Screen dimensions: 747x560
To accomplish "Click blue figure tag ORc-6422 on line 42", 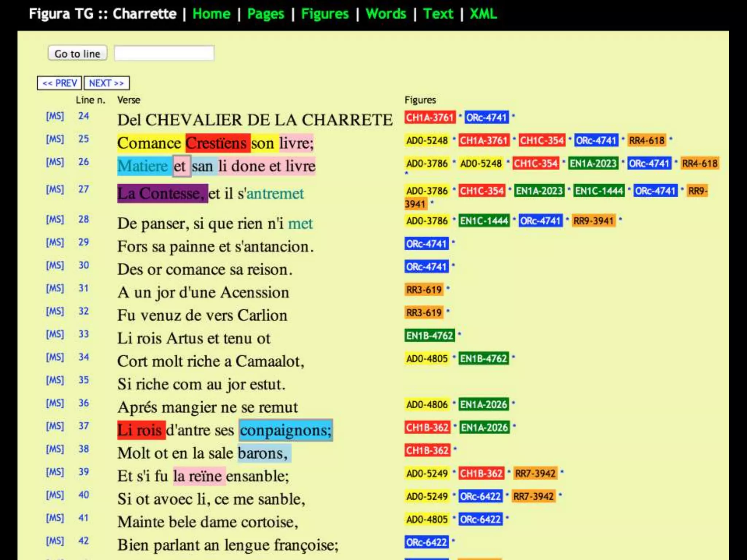I will (426, 542).
